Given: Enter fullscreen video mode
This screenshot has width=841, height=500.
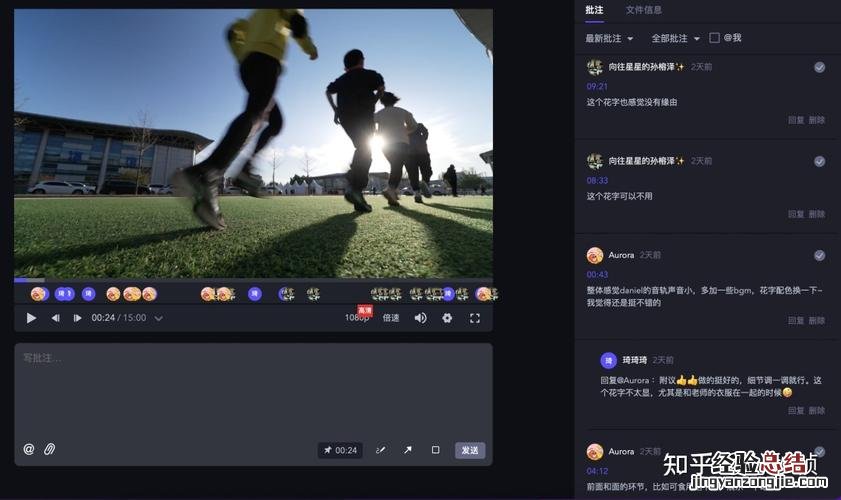Looking at the screenshot, I should click(475, 318).
